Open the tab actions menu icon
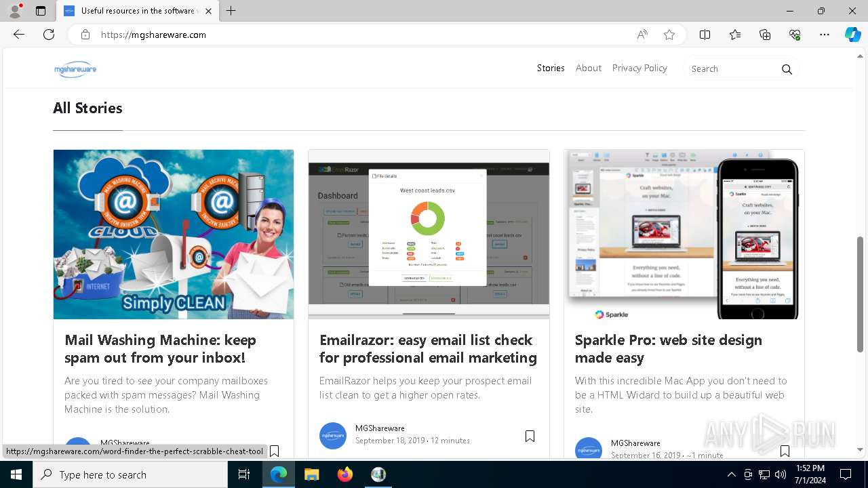Screen dimensions: 868x488 point(41,11)
